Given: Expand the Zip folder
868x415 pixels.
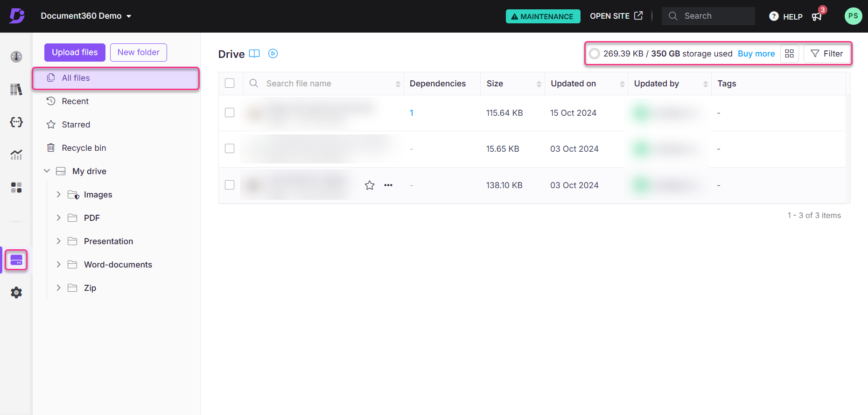Looking at the screenshot, I should pyautogui.click(x=58, y=288).
